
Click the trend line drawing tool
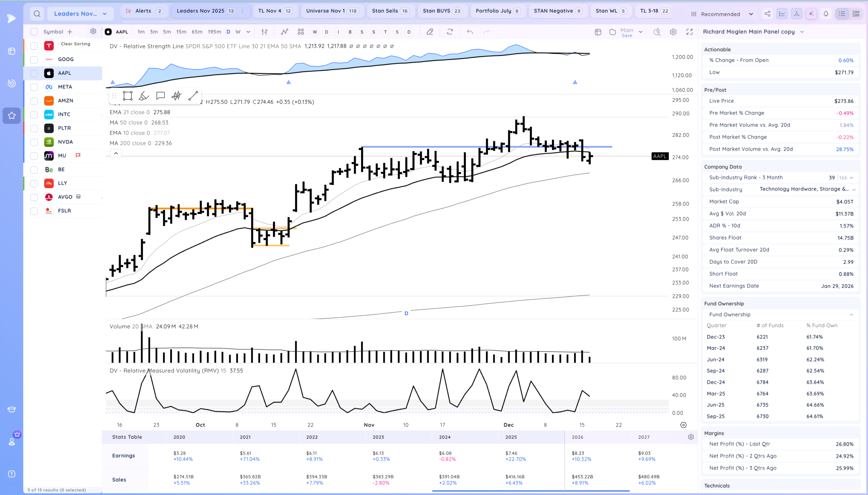click(x=193, y=96)
